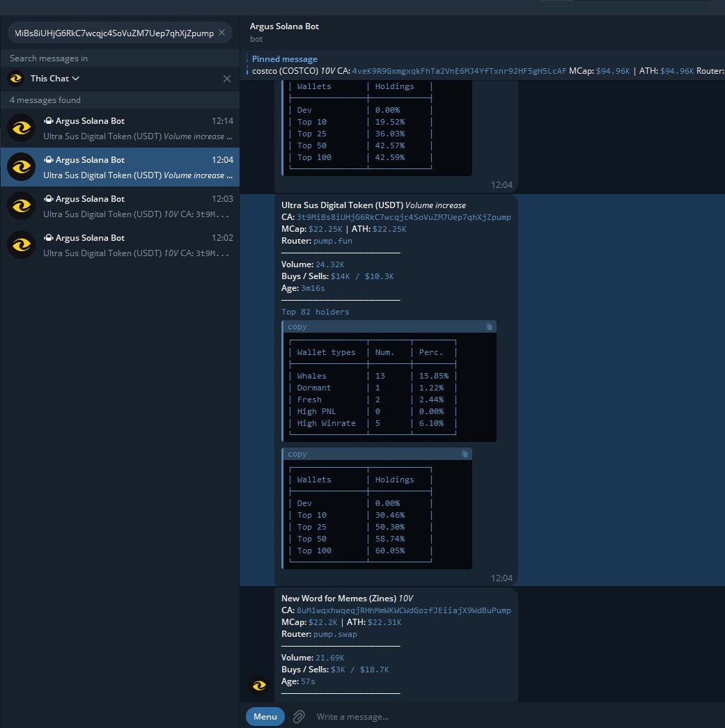This screenshot has width=725, height=728.
Task: Click the Argus avatar on the 12:14 result
Action: (22, 128)
